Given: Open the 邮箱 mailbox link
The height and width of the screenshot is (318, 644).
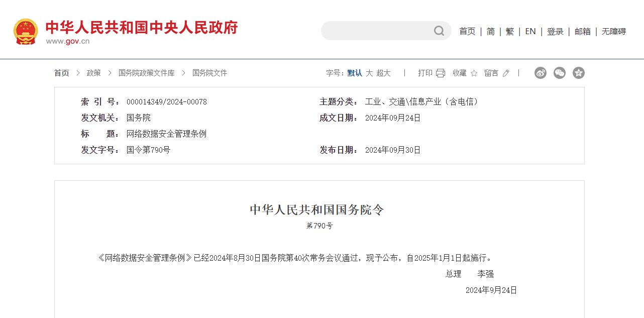Looking at the screenshot, I should coord(582,31).
